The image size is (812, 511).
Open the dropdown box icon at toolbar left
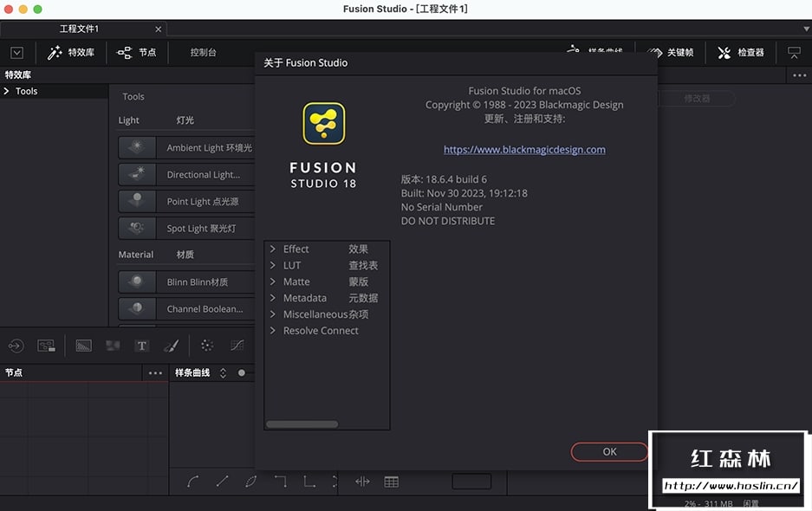coord(17,53)
